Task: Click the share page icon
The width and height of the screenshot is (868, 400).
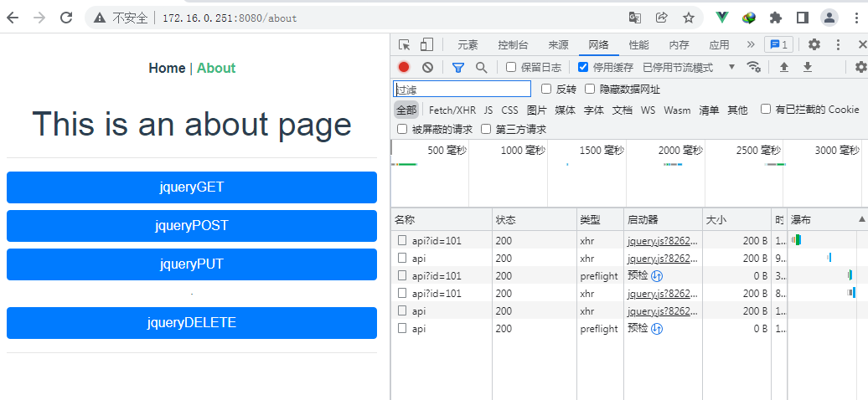Action: tap(662, 18)
